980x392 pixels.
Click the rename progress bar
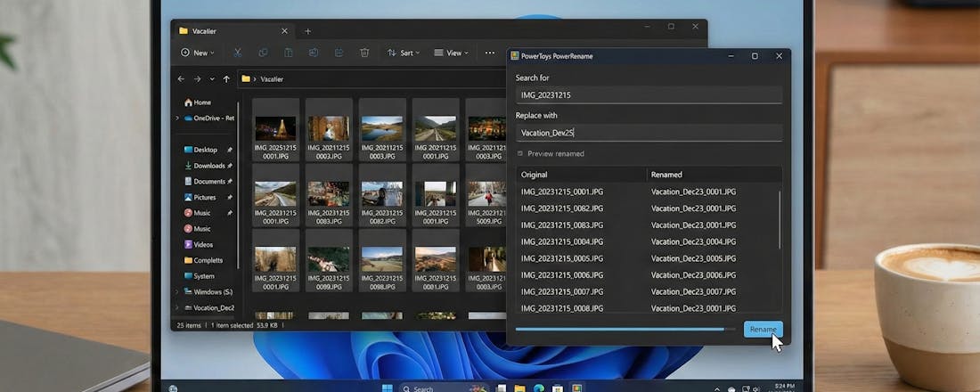point(624,330)
